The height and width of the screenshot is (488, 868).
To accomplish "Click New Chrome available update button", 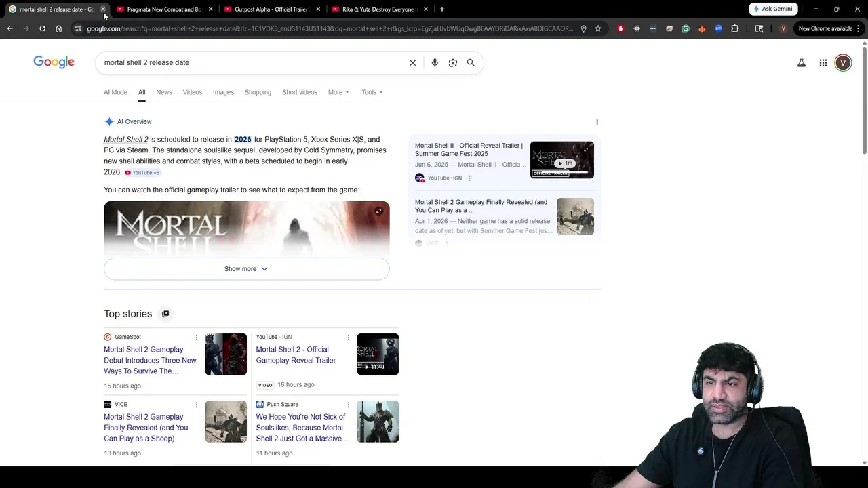I will (829, 28).
